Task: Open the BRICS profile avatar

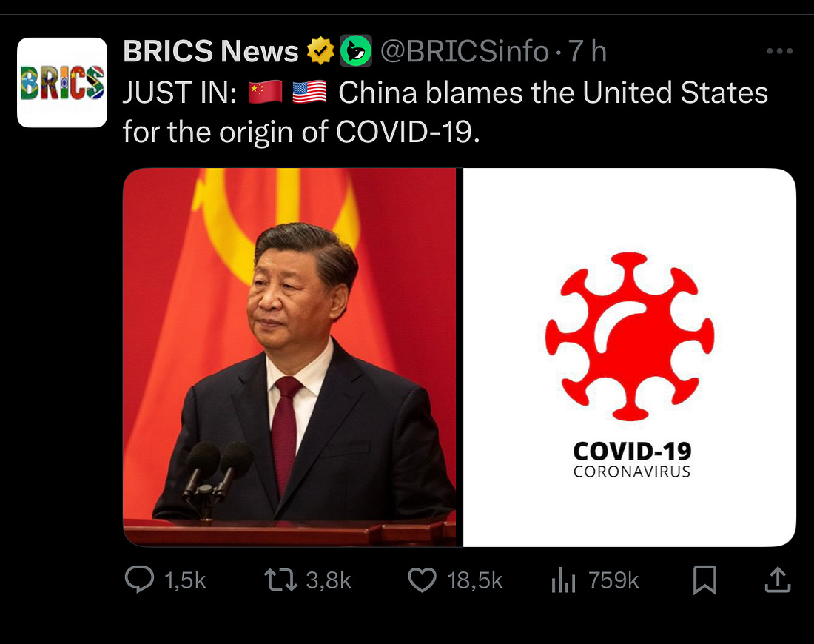Action: 61,82
